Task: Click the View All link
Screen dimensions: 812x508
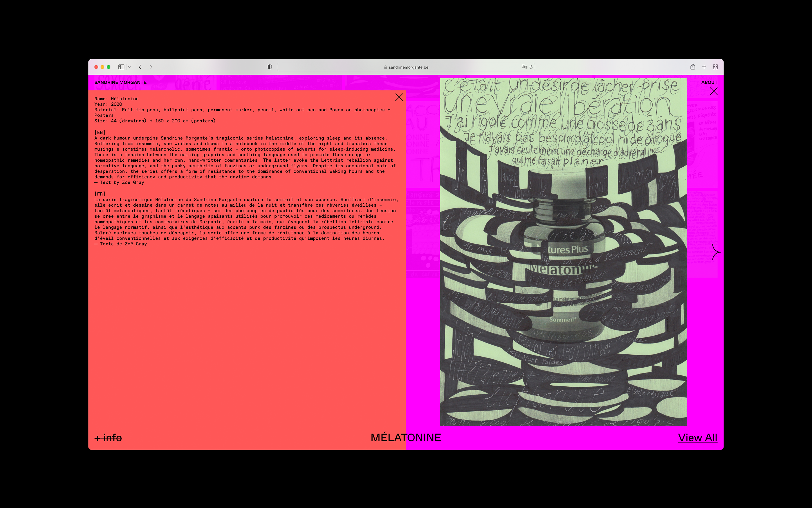Action: coord(697,438)
